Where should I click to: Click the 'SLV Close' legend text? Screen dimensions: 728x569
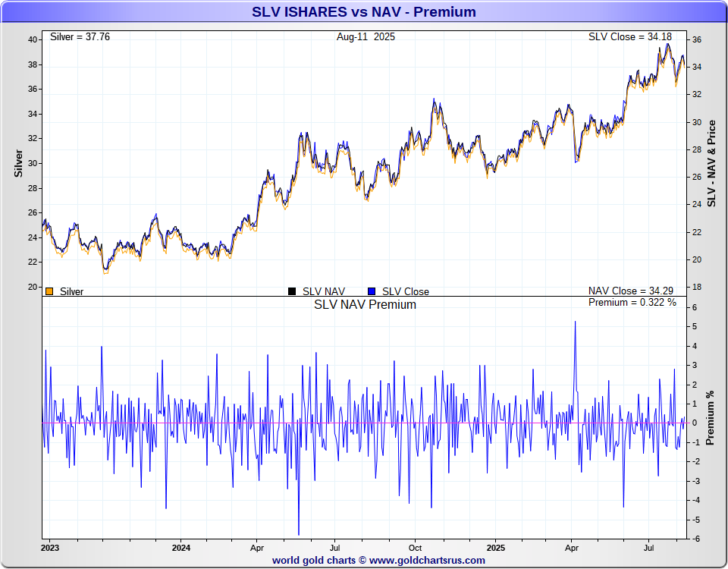405,291
